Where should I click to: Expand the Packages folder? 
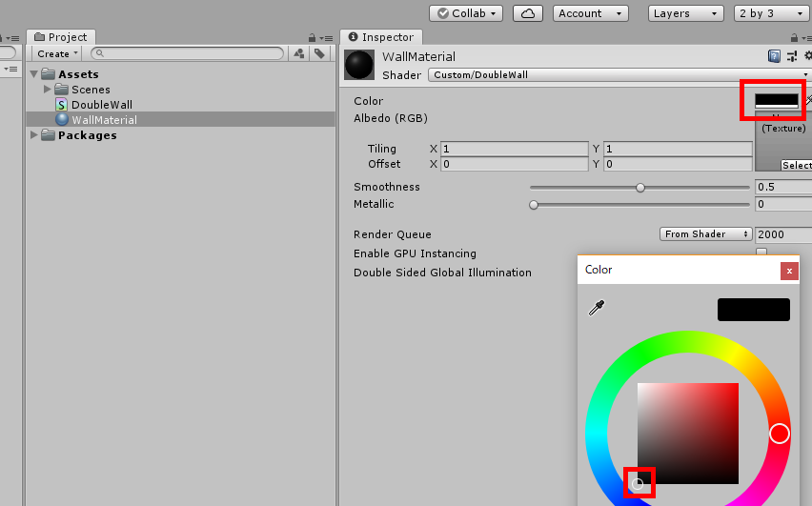click(x=34, y=134)
